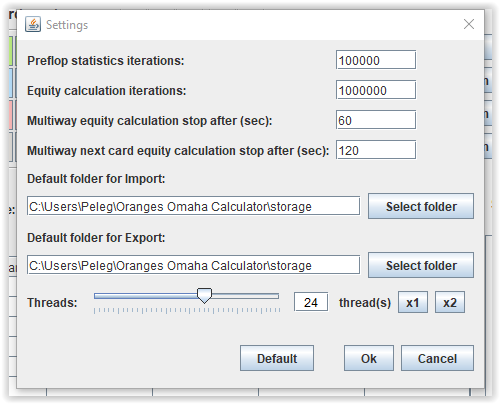This screenshot has height=404, width=500.
Task: Restore settings with the Default button
Action: 277,358
